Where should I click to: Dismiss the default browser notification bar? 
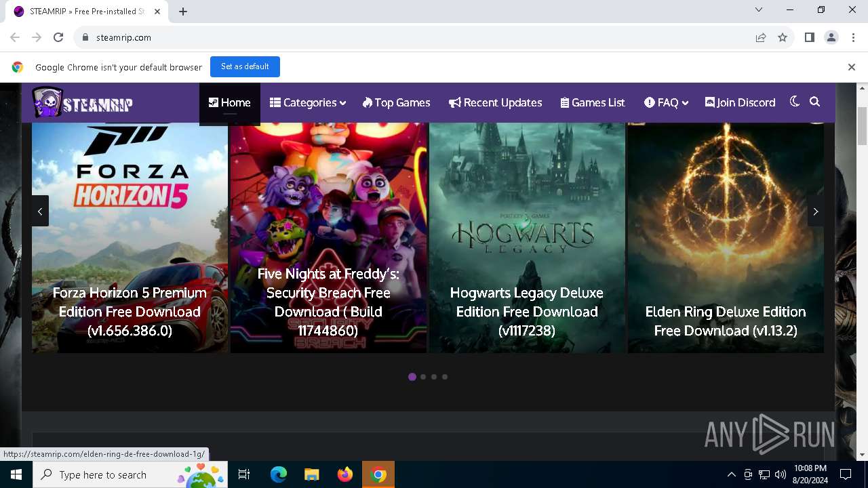click(851, 67)
